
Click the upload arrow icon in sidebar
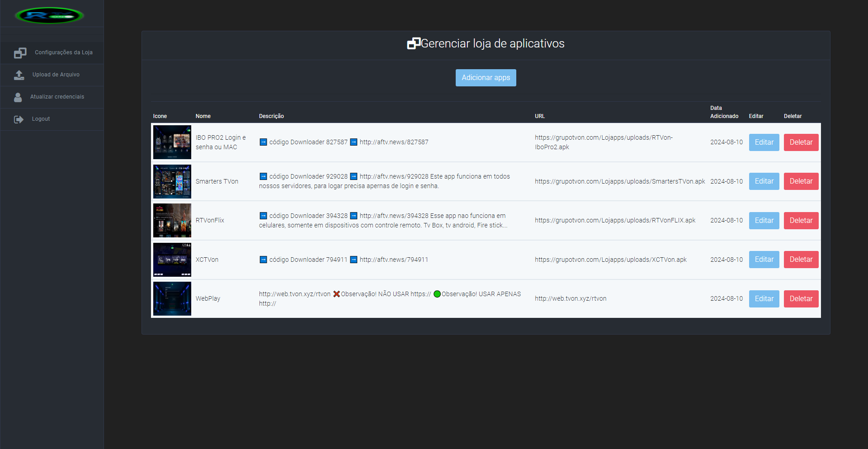coord(19,75)
